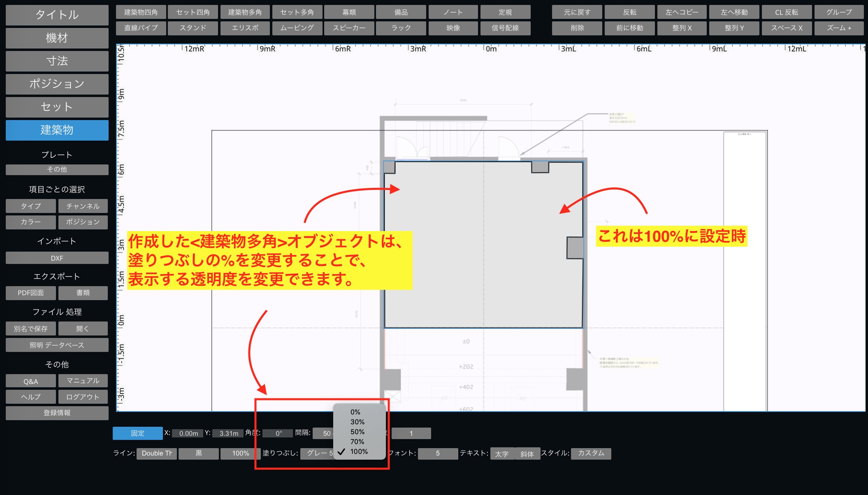The image size is (868, 495).
Task: Open the セット sidebar tab
Action: click(57, 107)
